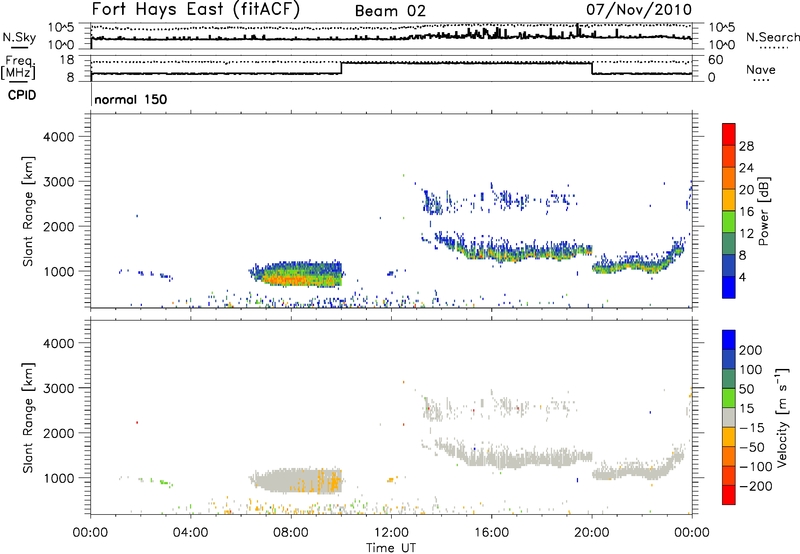Image resolution: width=800 pixels, height=554 pixels.
Task: Click the 'N.Sky' legend label
Action: coord(19,37)
